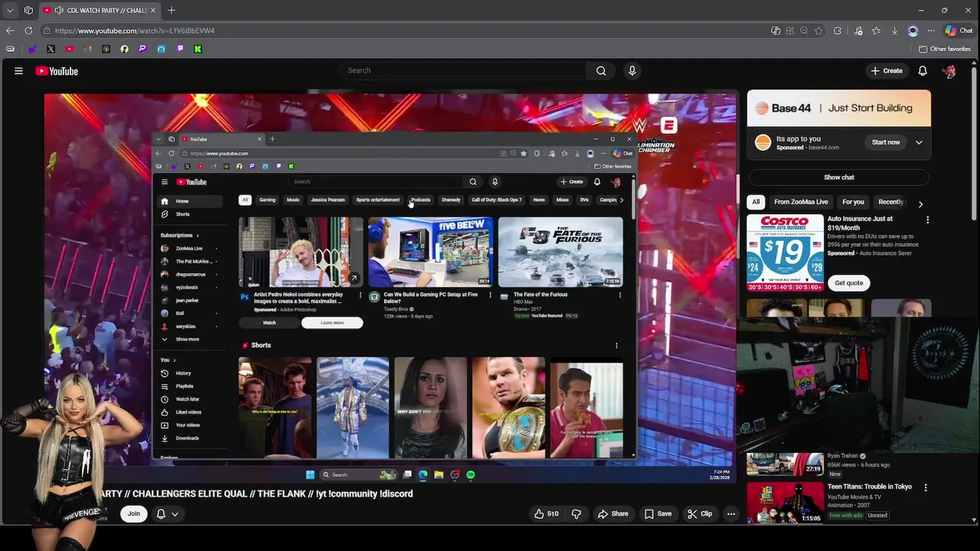Select the All filter chip in recommendations
Image resolution: width=980 pixels, height=551 pixels.
756,202
